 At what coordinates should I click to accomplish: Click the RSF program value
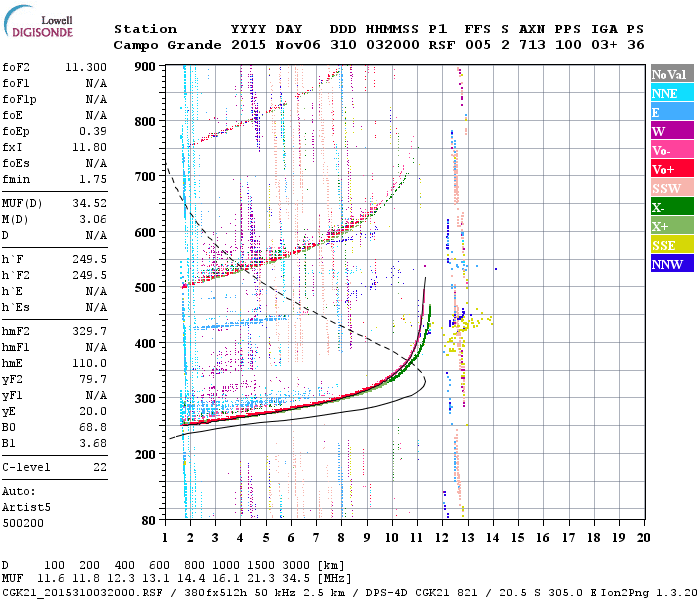[x=442, y=45]
